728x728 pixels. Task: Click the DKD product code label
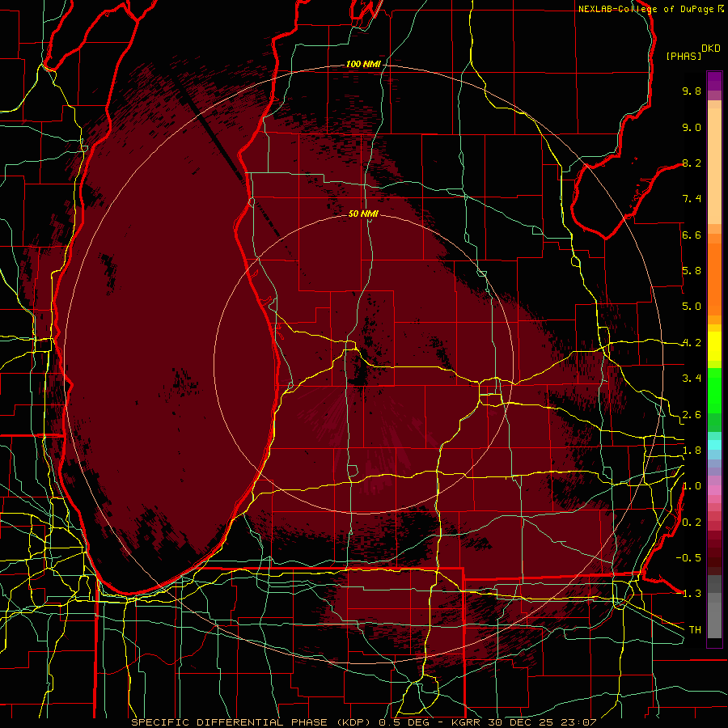pos(710,49)
